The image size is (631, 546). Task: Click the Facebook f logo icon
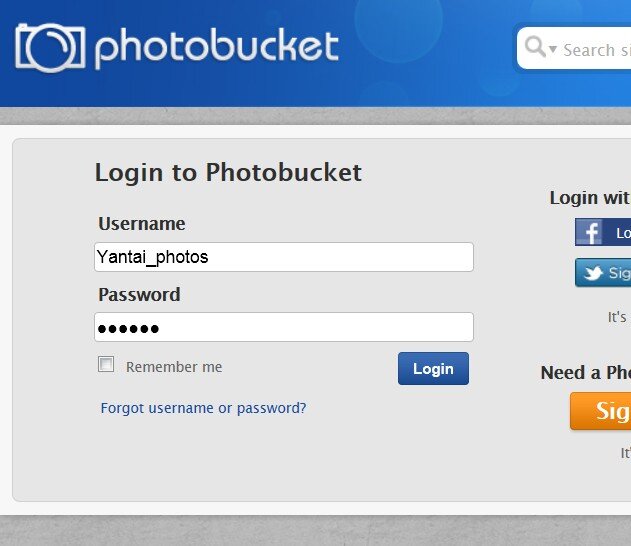coord(589,232)
